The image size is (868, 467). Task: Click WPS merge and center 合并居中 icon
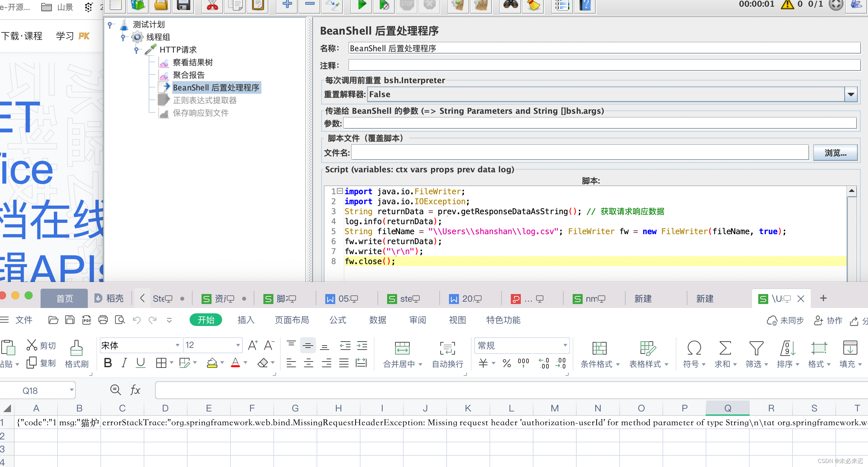402,348
